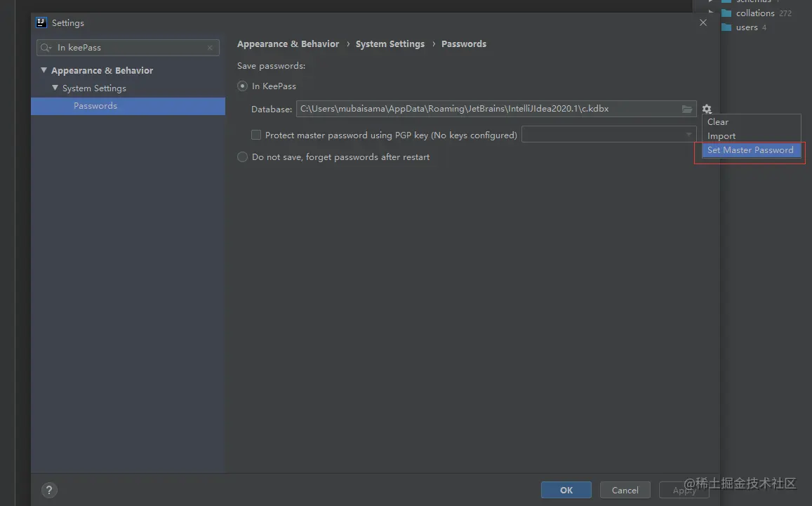Choose Import from the gear menu
Viewport: 812px width, 506px height.
click(751, 135)
